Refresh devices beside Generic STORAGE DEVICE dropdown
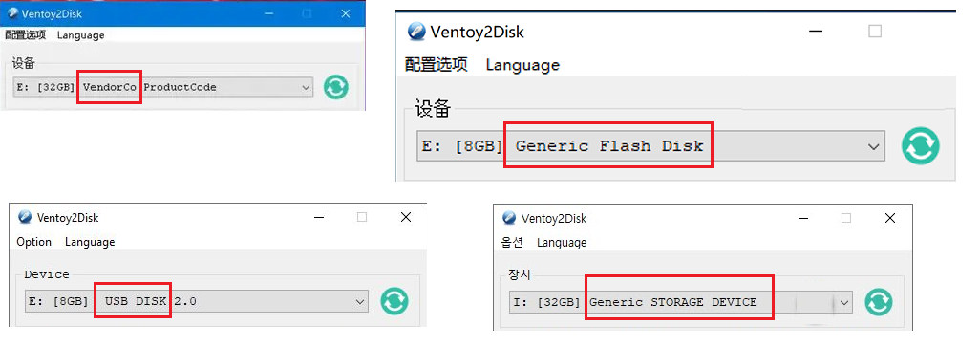The height and width of the screenshot is (347, 980). (878, 302)
